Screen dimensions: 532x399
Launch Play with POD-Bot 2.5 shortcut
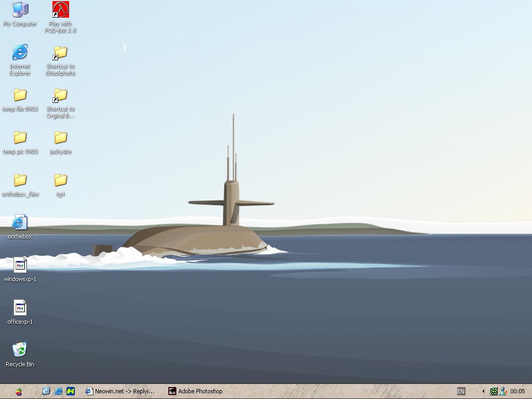61,10
